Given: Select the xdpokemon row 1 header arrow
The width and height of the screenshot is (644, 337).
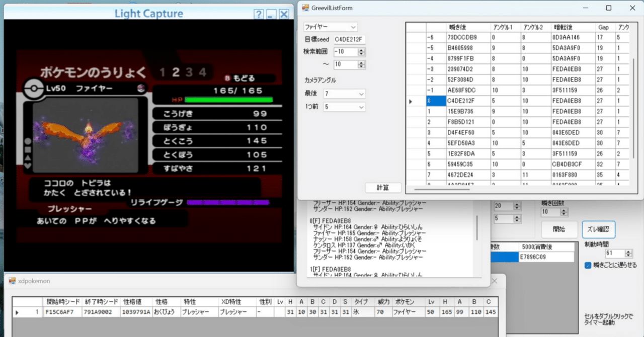Looking at the screenshot, I should coord(18,312).
